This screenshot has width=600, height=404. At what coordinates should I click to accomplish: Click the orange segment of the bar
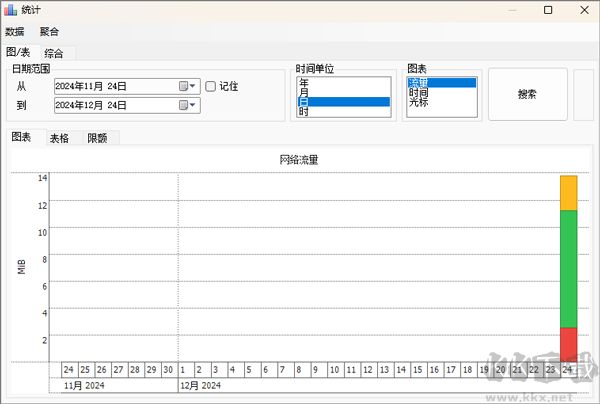[x=568, y=193]
